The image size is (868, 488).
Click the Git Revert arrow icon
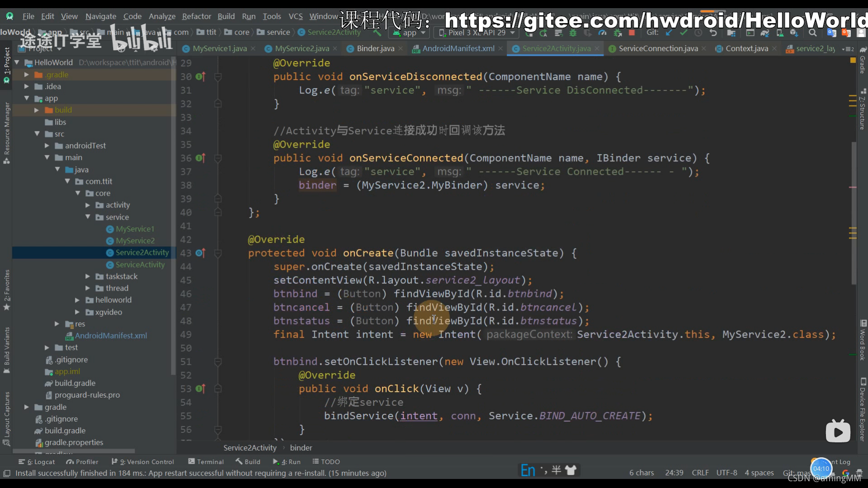[713, 33]
